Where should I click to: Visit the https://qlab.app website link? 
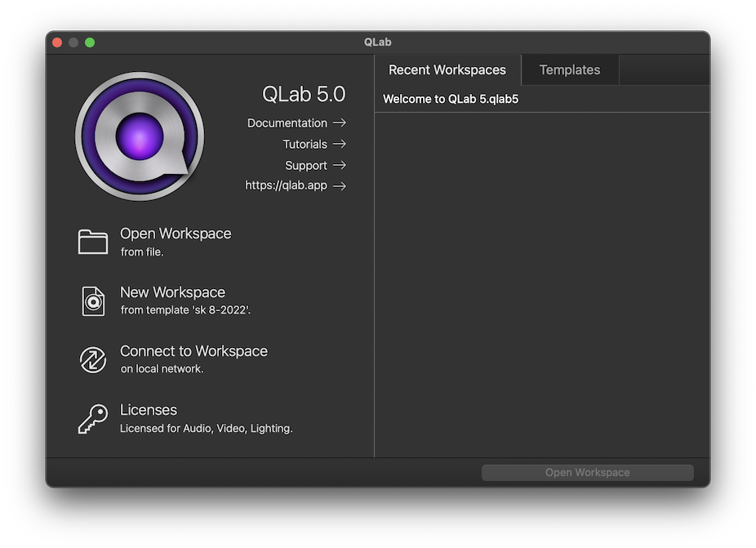(285, 185)
